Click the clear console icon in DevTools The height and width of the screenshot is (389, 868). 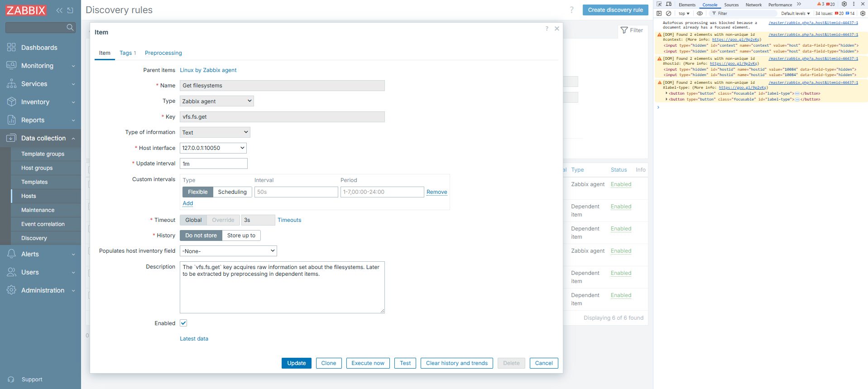pyautogui.click(x=668, y=14)
